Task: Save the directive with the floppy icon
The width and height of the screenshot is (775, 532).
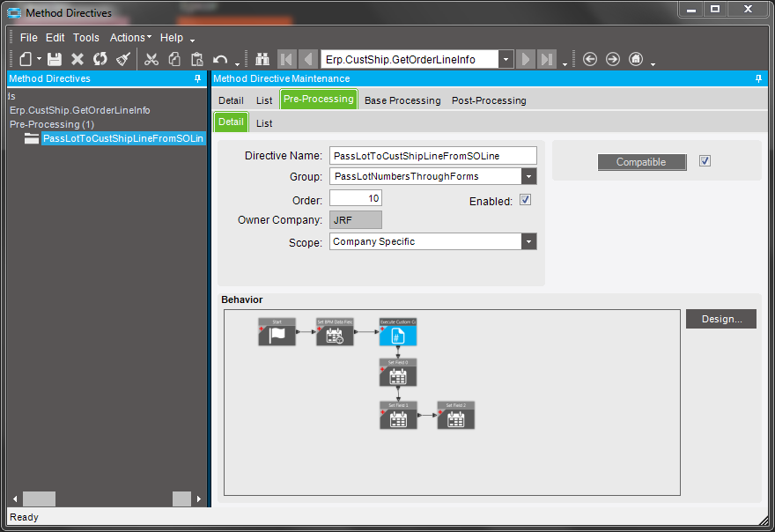Action: coord(55,59)
